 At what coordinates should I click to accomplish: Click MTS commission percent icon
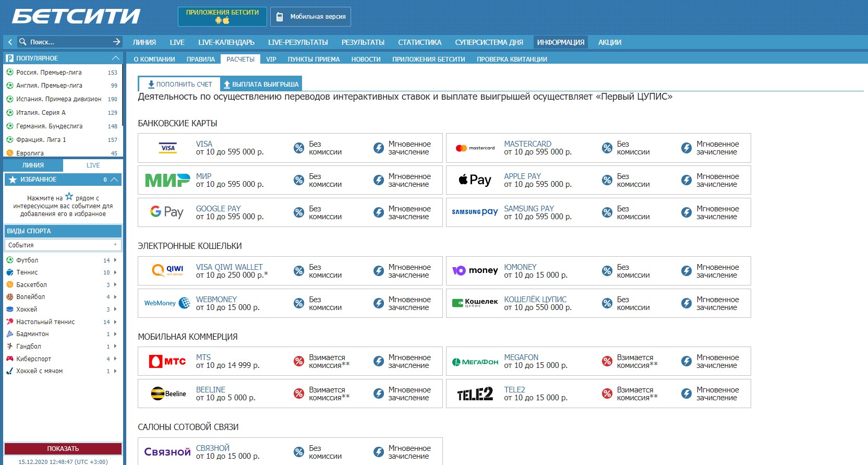coord(299,361)
